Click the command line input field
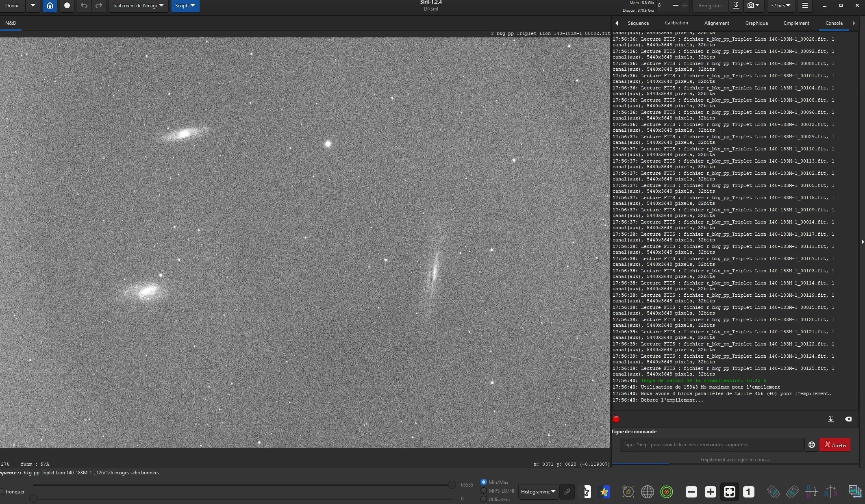The width and height of the screenshot is (865, 504). (x=711, y=445)
